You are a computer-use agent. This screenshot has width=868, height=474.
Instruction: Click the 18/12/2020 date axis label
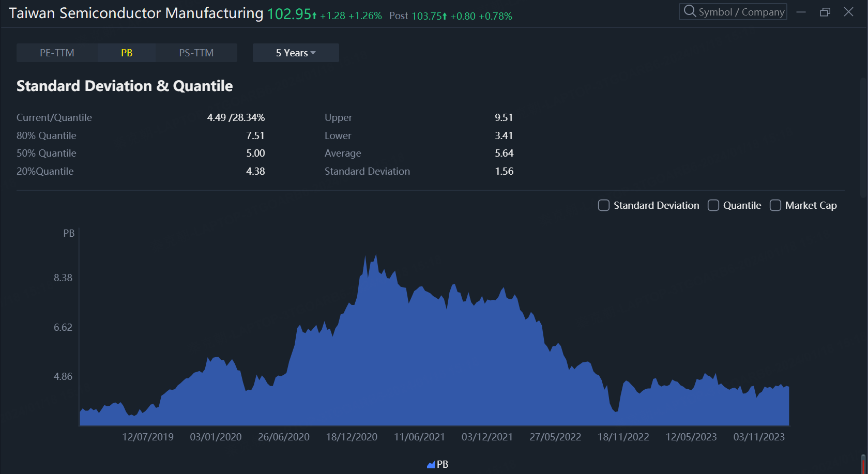point(352,437)
